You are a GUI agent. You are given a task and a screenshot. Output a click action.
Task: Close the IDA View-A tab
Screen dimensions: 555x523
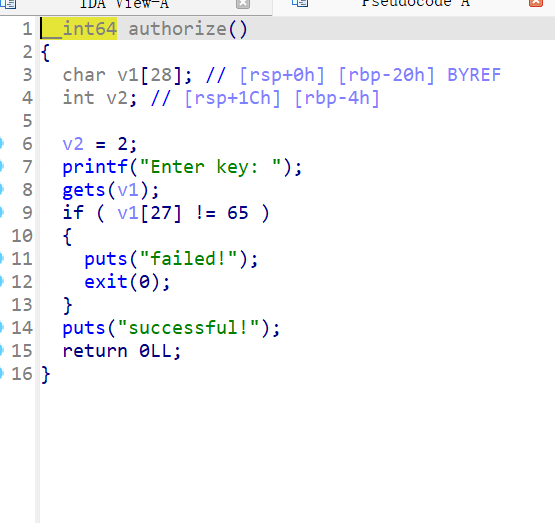pos(243,4)
